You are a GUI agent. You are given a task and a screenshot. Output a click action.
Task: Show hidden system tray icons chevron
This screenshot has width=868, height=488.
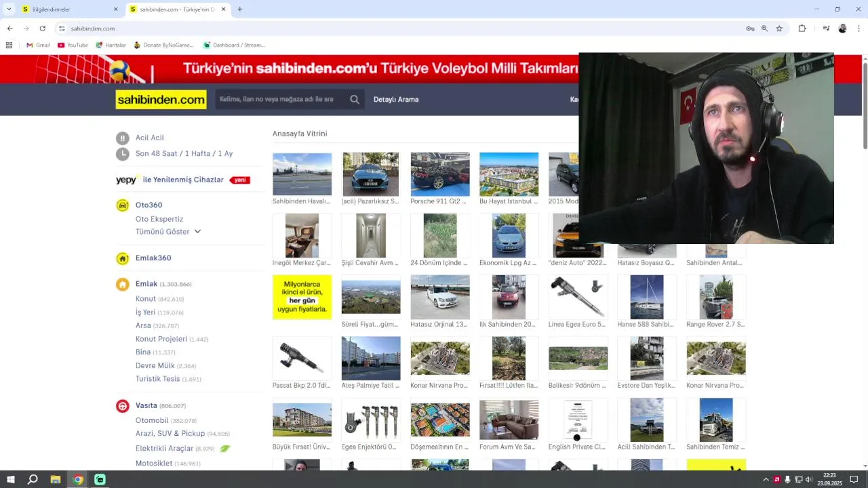coord(766,480)
